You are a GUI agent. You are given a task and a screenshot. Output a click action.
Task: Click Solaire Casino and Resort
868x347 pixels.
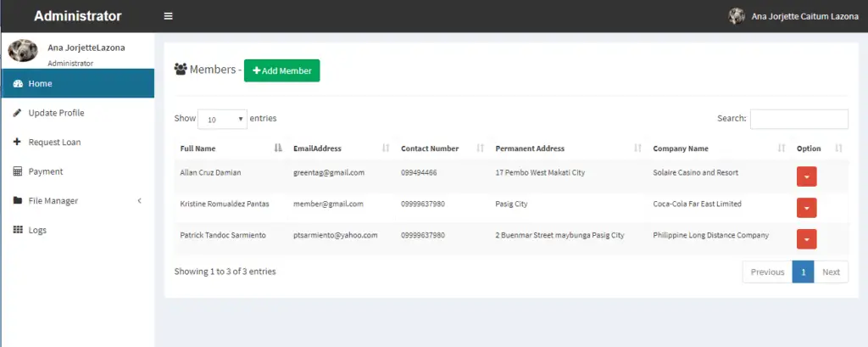tap(695, 172)
